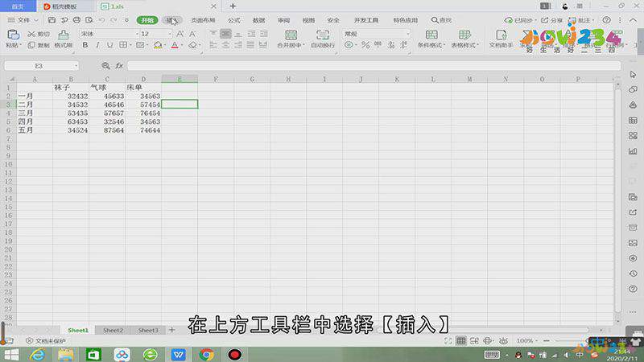Click the formula bar input field
The image size is (644, 362).
coord(374,66)
